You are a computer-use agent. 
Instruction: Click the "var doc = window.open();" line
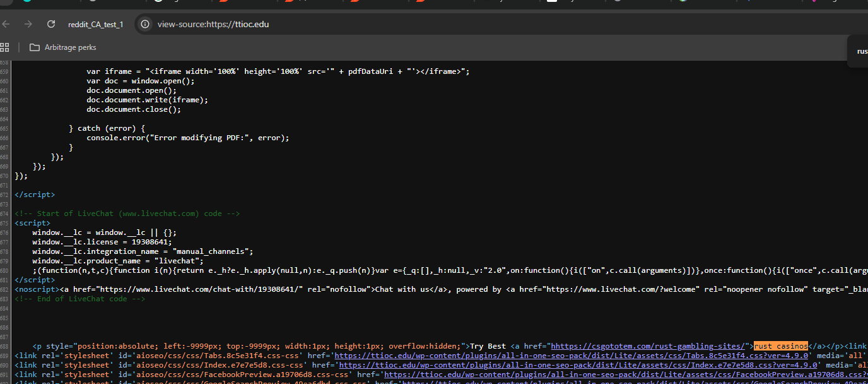tap(141, 81)
